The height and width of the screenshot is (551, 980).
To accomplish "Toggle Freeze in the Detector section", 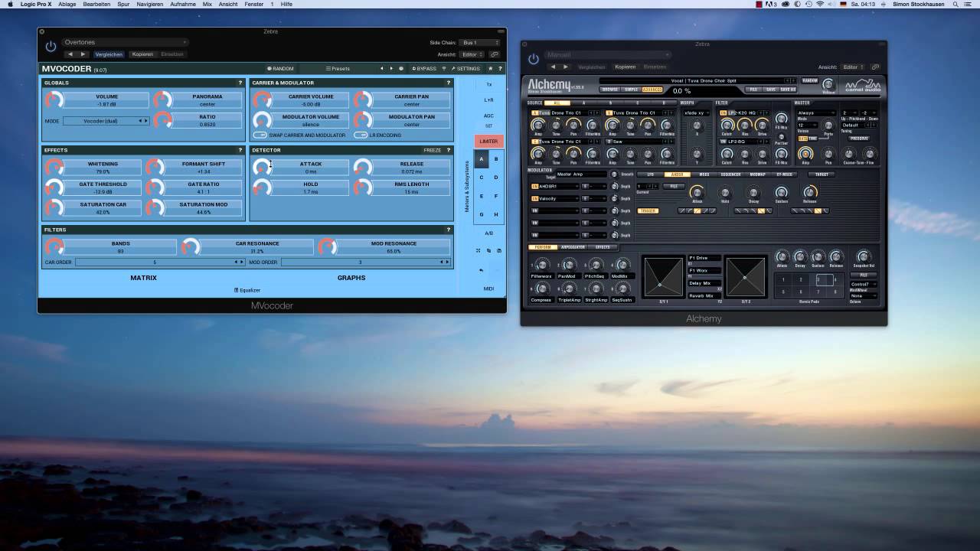I will pyautogui.click(x=433, y=150).
